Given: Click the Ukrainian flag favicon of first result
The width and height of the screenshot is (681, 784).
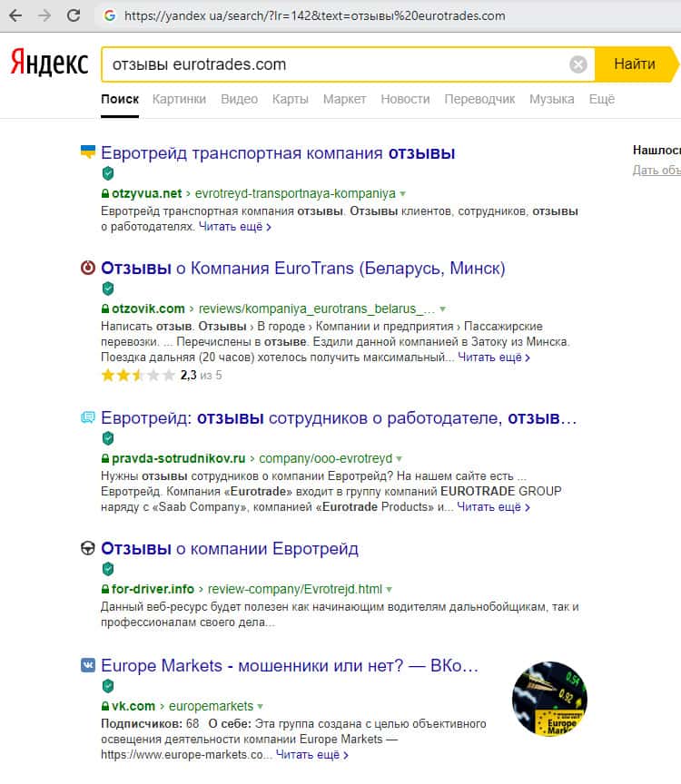Looking at the screenshot, I should point(87,152).
